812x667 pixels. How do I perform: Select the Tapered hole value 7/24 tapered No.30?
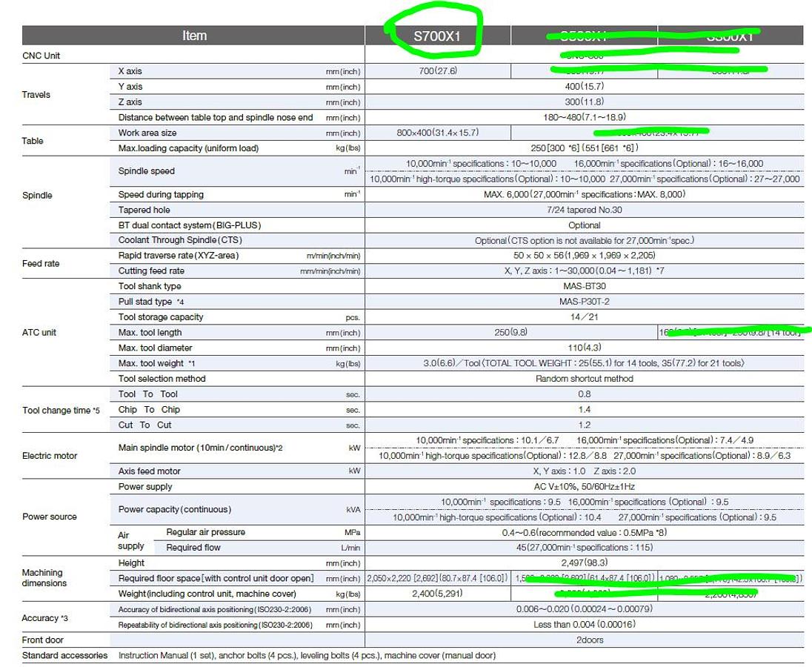pyautogui.click(x=584, y=210)
